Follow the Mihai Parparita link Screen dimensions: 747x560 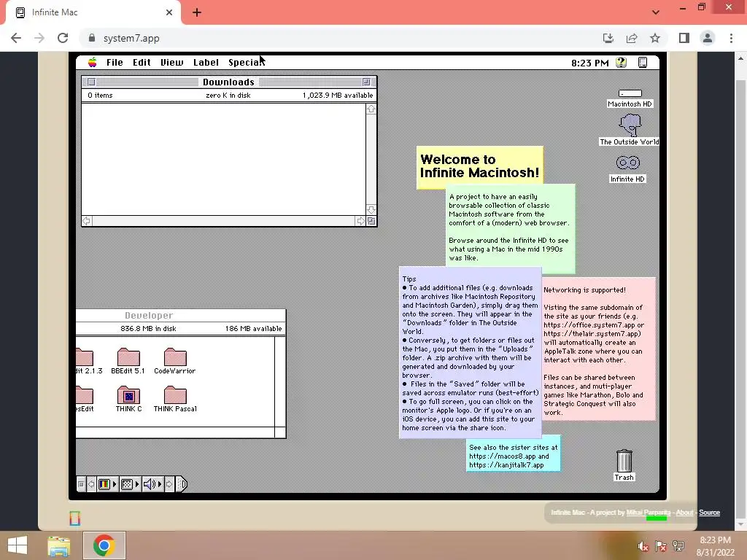click(x=649, y=513)
